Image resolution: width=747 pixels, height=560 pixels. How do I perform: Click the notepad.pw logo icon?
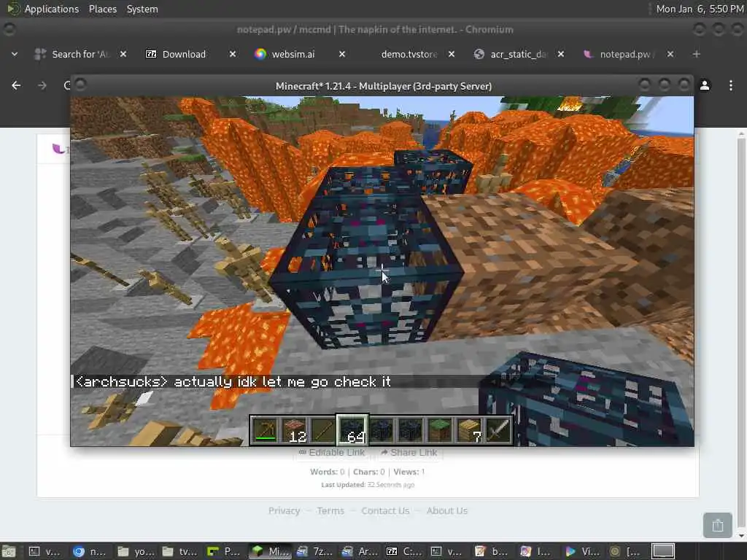(x=59, y=149)
